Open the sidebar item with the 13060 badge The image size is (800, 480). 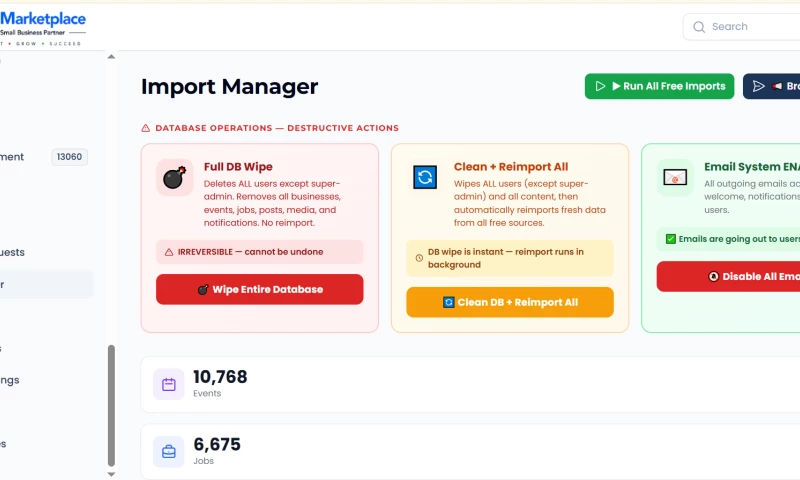[x=45, y=157]
